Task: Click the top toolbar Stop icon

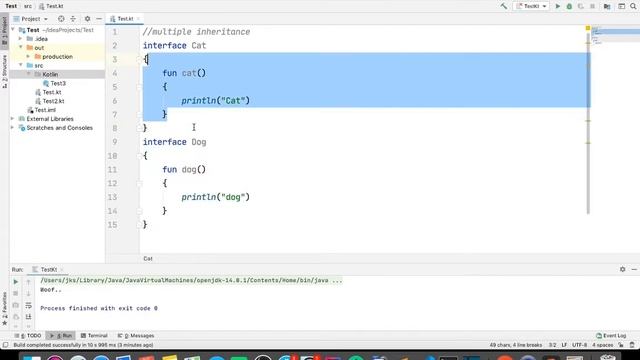Action: click(x=592, y=6)
